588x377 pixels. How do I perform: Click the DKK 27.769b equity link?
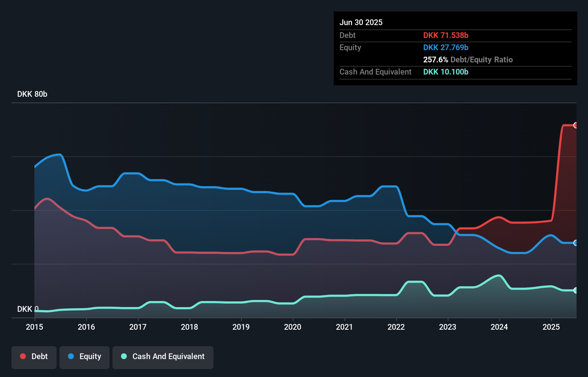point(445,47)
